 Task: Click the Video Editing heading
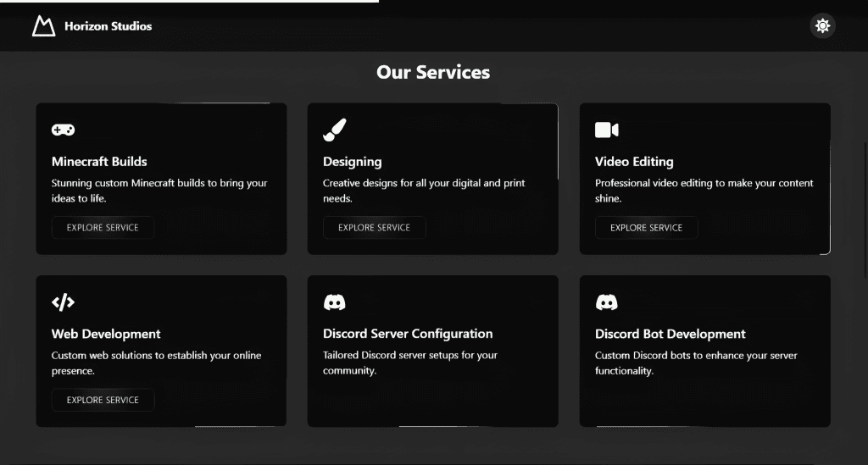[634, 162]
